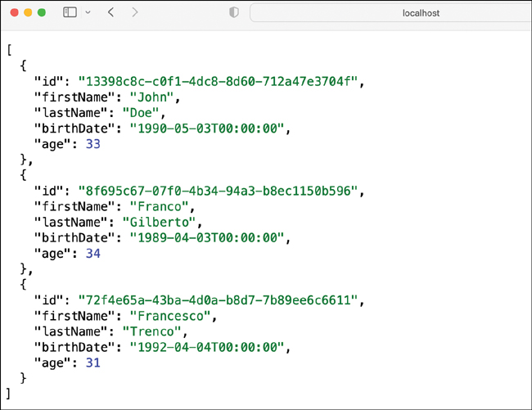Click the forward navigation arrow

pos(134,13)
